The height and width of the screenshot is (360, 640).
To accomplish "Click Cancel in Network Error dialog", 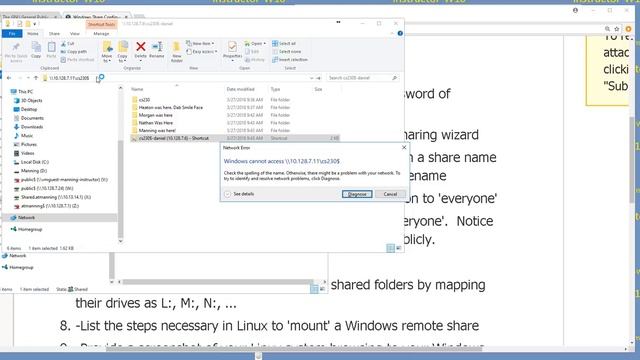I will tap(390, 194).
